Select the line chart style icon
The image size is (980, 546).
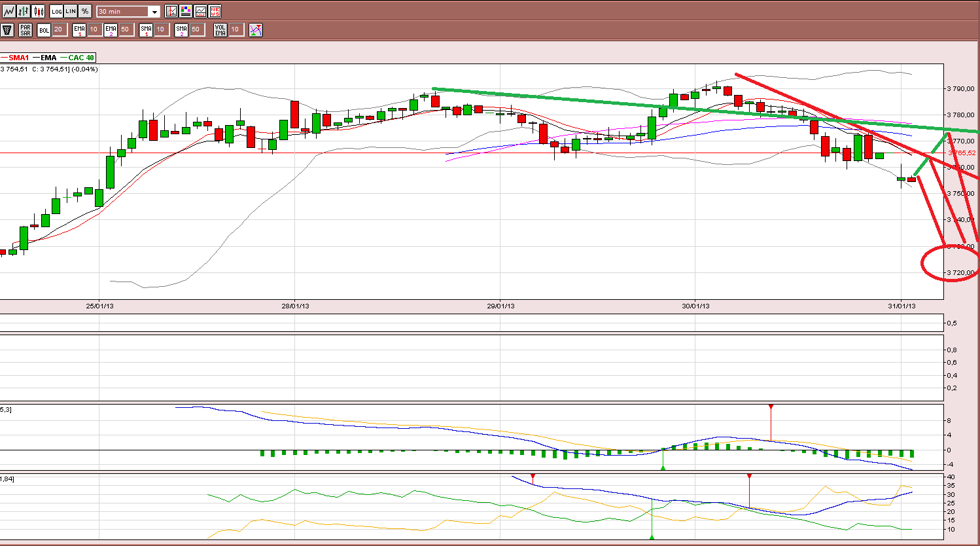[9, 11]
